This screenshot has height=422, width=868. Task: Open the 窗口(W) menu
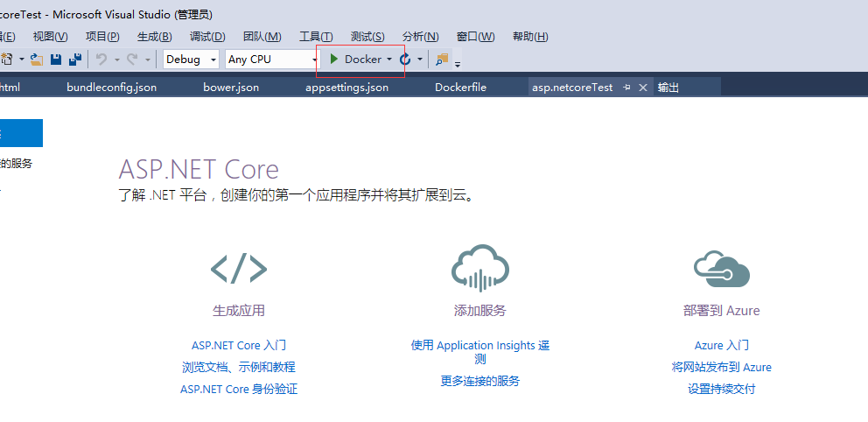tap(475, 37)
